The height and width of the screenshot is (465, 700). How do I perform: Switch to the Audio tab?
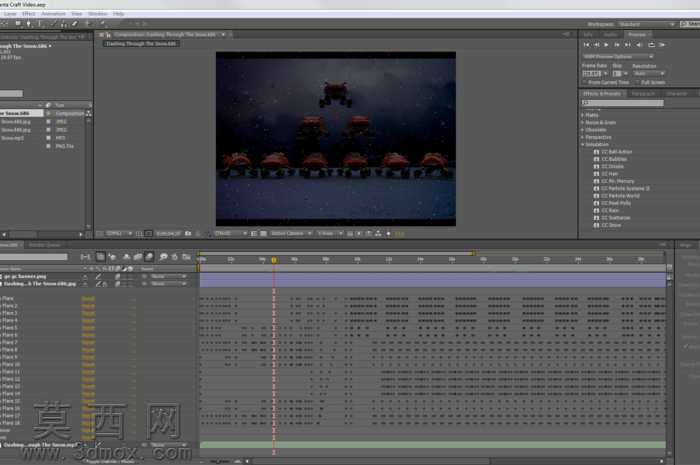(610, 34)
